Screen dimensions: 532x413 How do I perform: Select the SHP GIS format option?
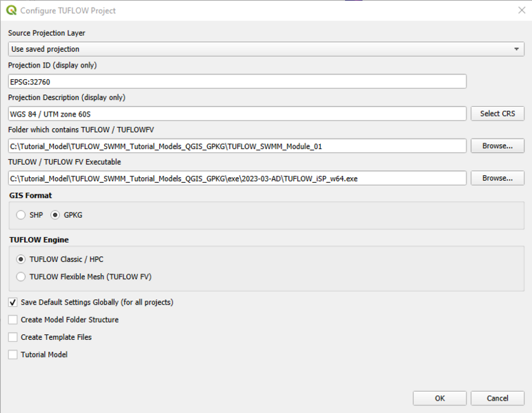[x=21, y=215]
